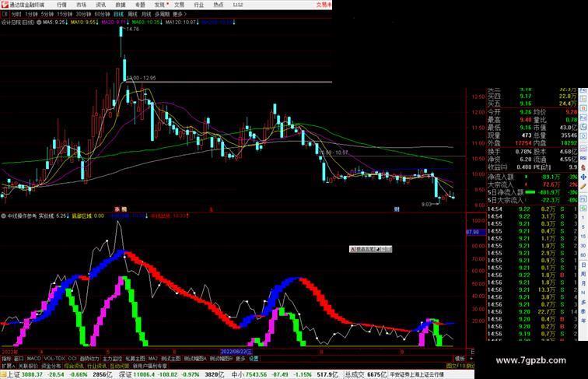This screenshot has width=588, height=379.
Task: Open the 资讯 menu
Action: pyautogui.click(x=100, y=5)
